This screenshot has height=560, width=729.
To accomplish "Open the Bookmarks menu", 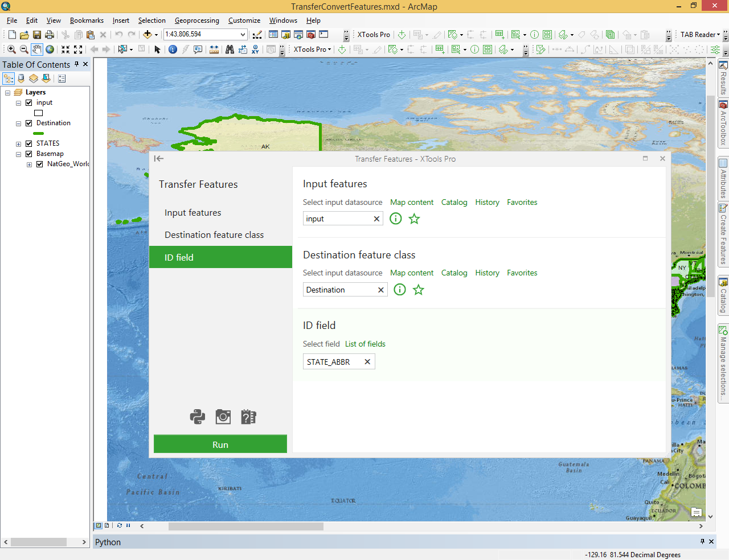I will pos(87,20).
